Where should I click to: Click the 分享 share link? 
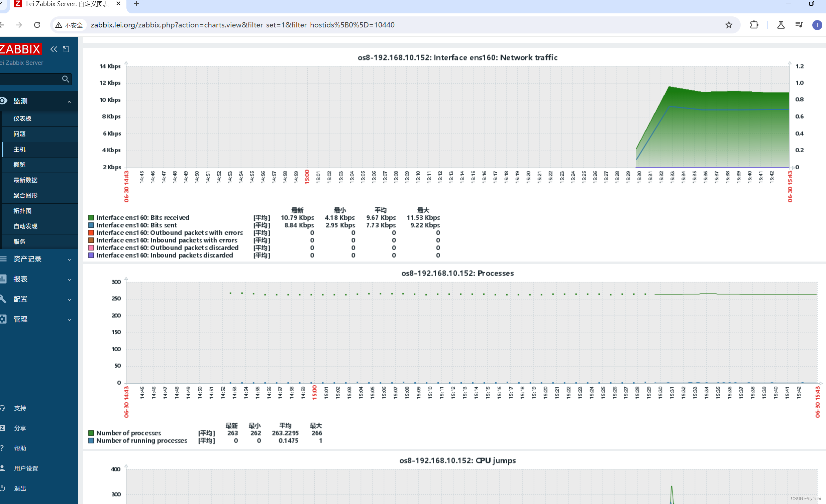20,428
